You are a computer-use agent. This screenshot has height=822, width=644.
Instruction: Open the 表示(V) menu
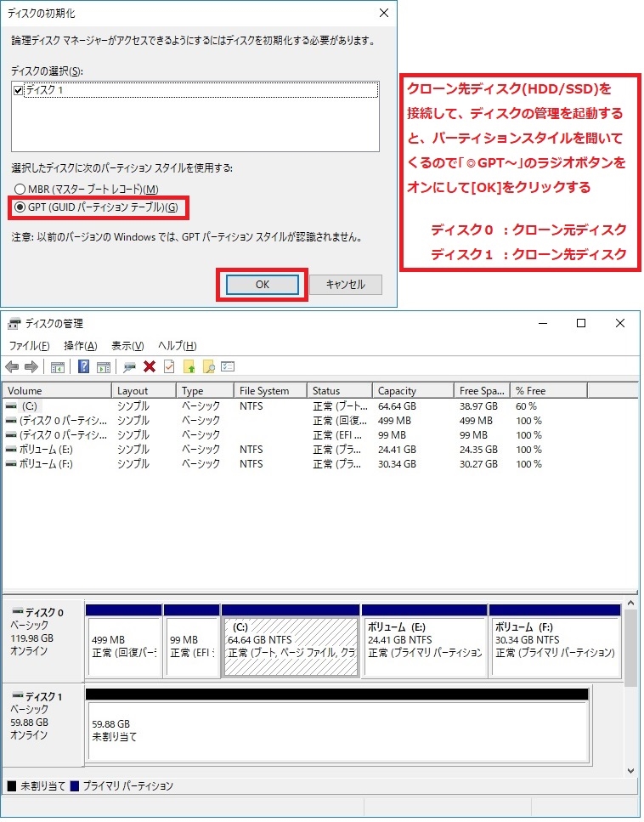pyautogui.click(x=127, y=345)
